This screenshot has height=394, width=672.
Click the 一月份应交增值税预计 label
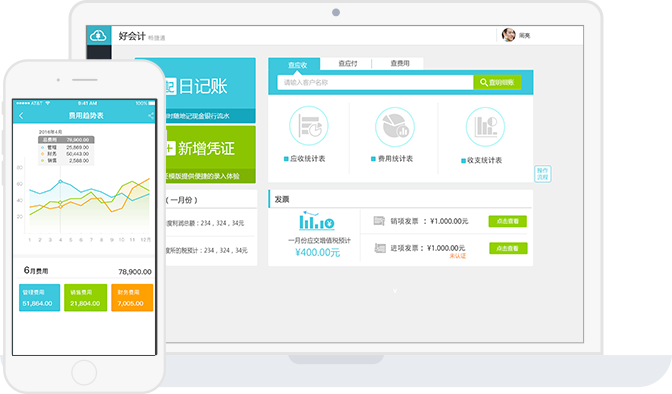coord(319,241)
